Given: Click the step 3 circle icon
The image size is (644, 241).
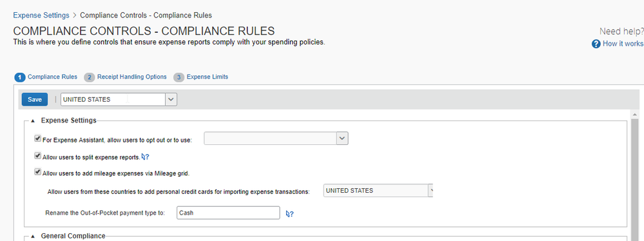Looking at the screenshot, I should (179, 77).
